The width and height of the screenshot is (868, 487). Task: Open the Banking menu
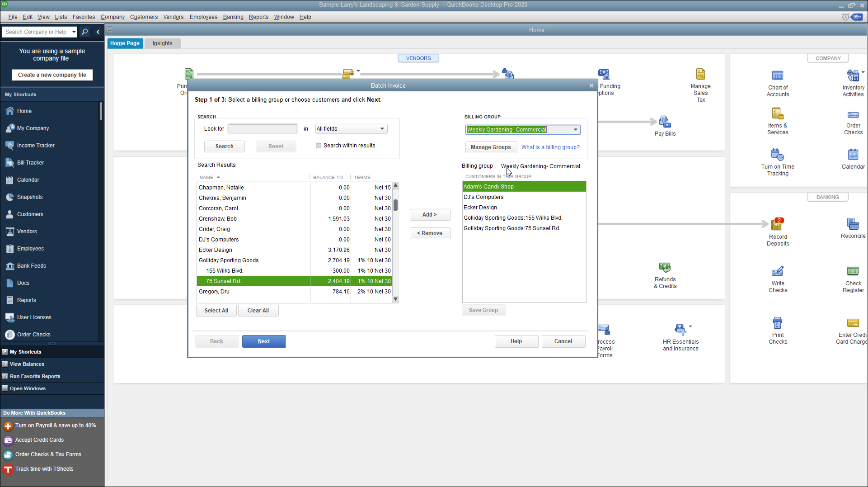click(x=233, y=17)
